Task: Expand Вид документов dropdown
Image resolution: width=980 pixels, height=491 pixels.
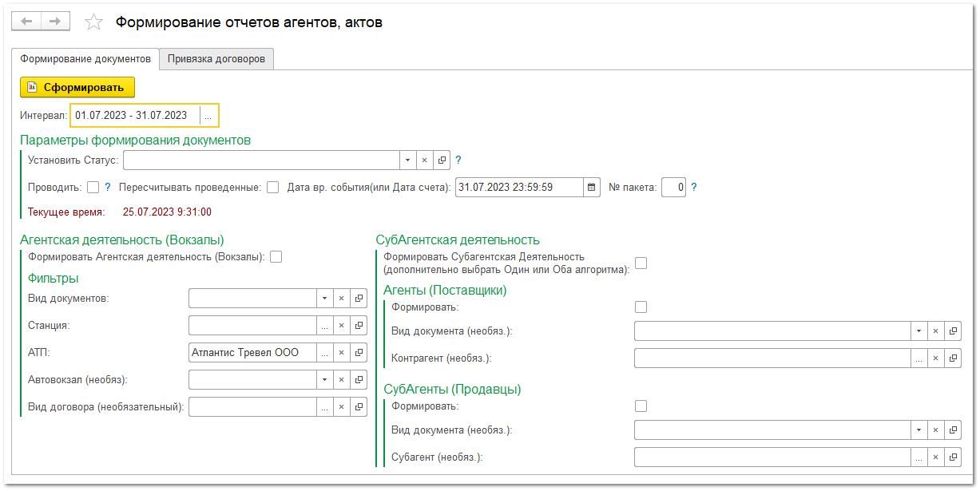Action: click(324, 298)
